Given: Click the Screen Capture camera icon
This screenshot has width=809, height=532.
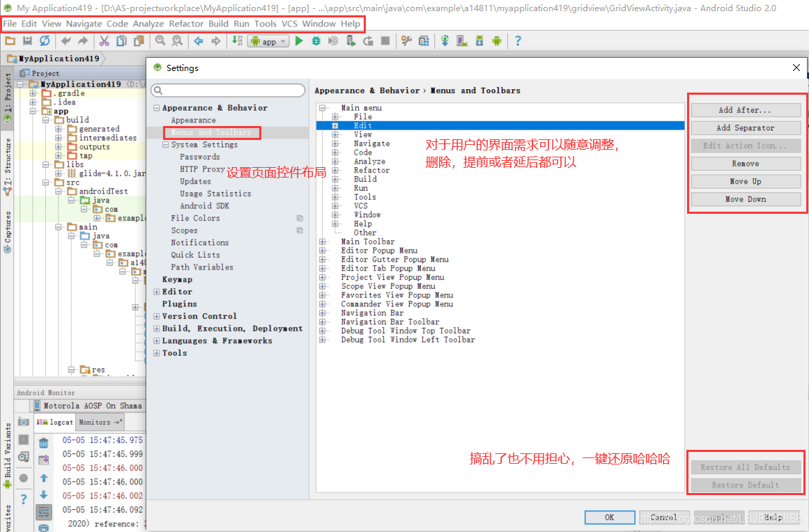Looking at the screenshot, I should pos(24,422).
